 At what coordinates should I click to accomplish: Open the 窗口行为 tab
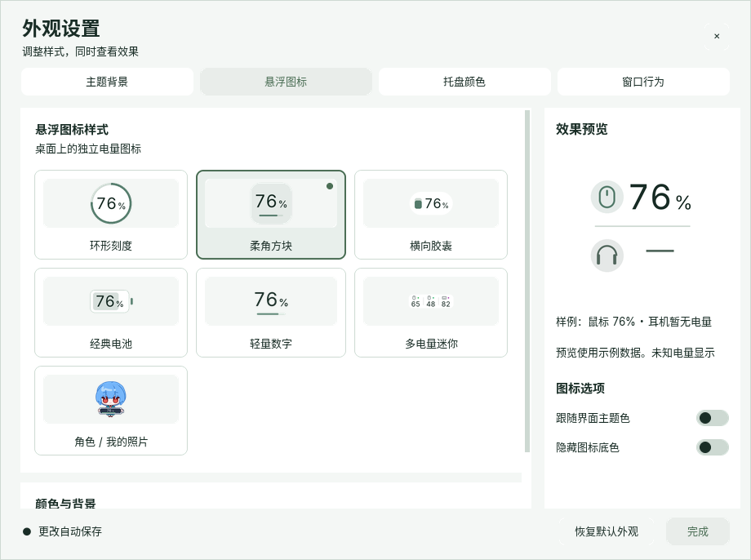pyautogui.click(x=643, y=82)
